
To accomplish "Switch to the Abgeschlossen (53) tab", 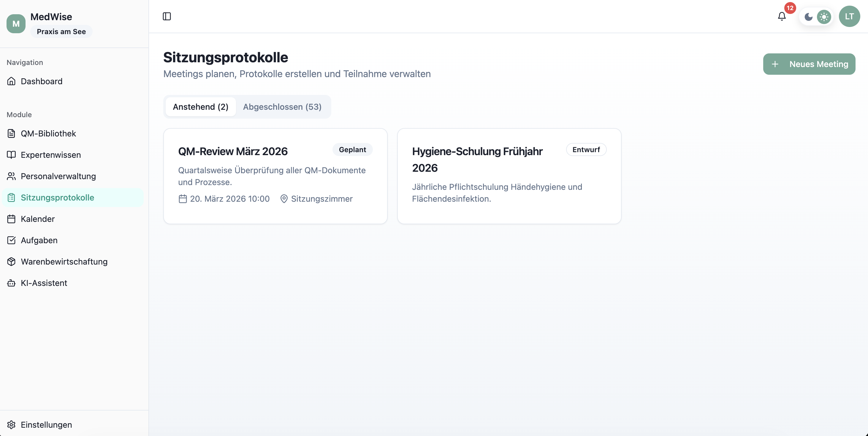I will tap(282, 107).
